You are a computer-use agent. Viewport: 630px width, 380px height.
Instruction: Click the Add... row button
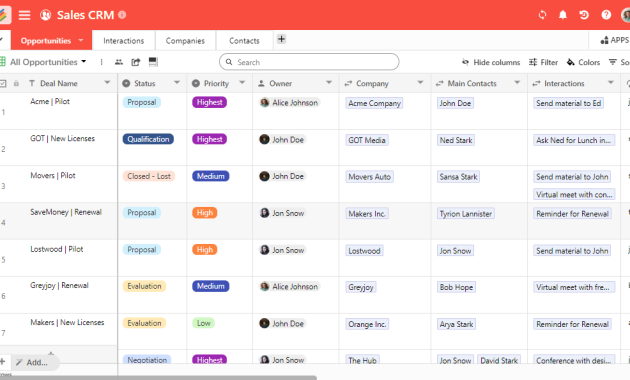click(32, 362)
